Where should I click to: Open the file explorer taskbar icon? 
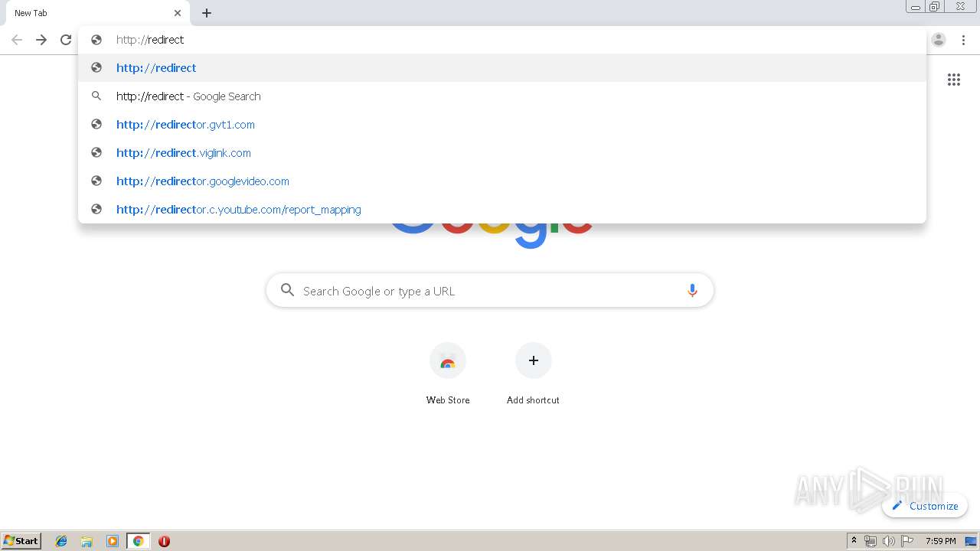click(87, 541)
